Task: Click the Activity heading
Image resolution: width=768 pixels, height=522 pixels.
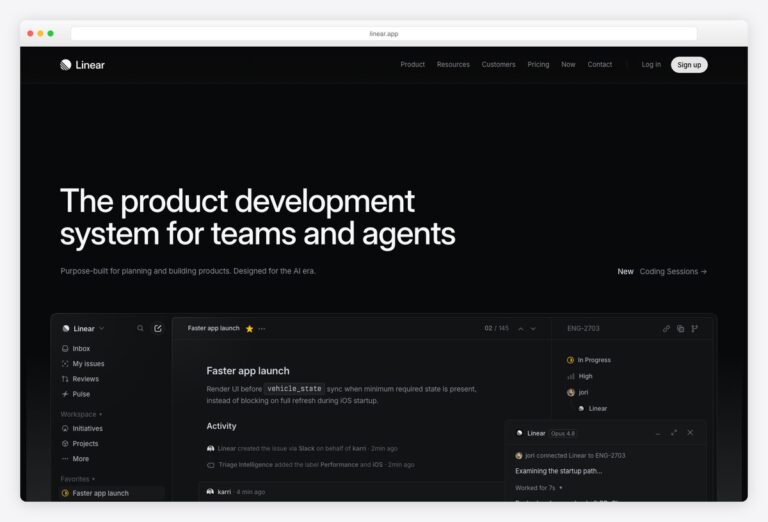Action: (x=221, y=426)
